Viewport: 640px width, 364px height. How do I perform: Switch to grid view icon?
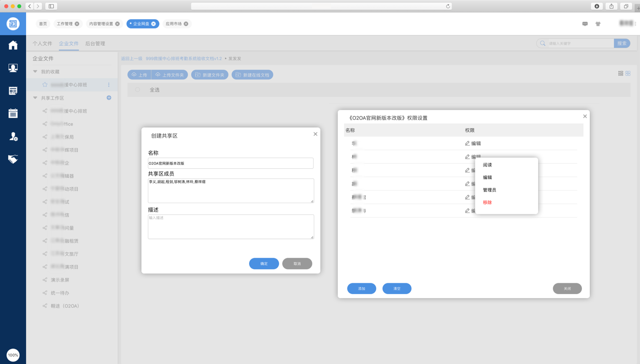[628, 73]
